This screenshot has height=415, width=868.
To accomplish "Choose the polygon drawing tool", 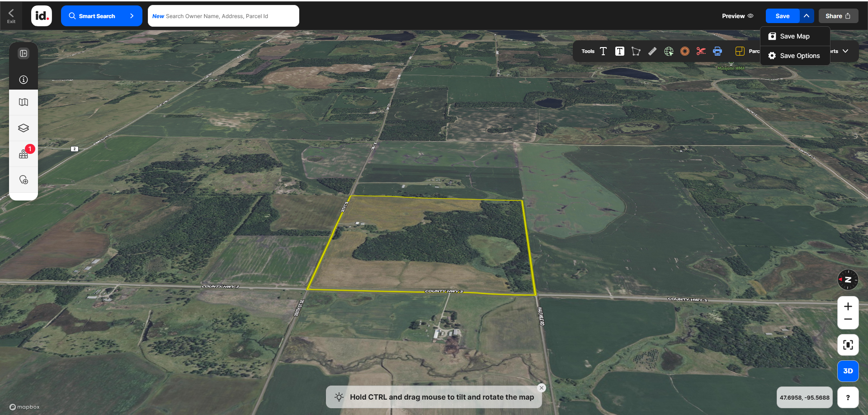I will [636, 51].
